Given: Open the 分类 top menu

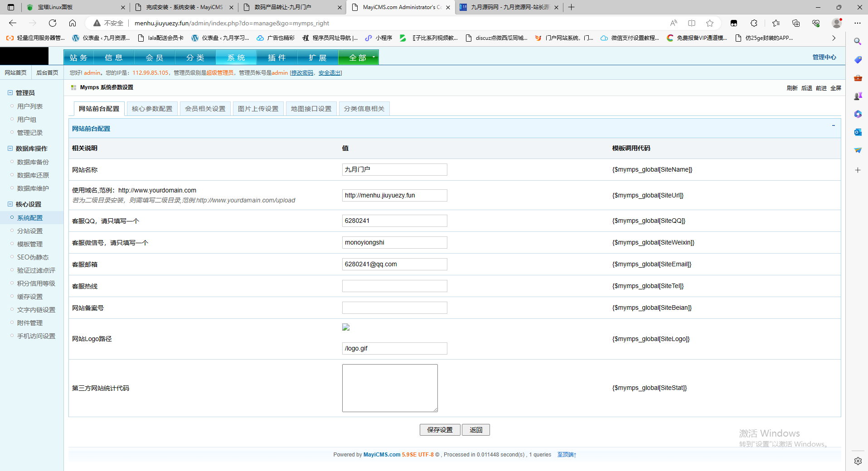Looking at the screenshot, I should (x=195, y=58).
